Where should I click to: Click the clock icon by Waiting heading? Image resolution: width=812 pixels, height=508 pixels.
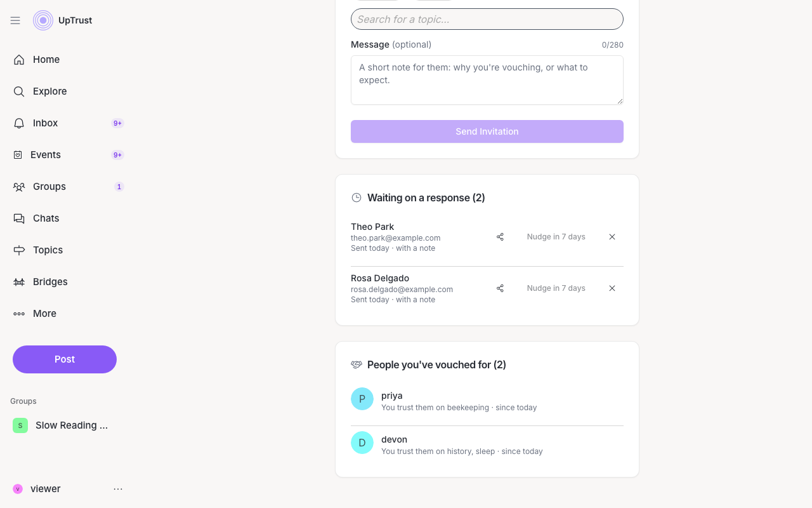[x=357, y=198]
